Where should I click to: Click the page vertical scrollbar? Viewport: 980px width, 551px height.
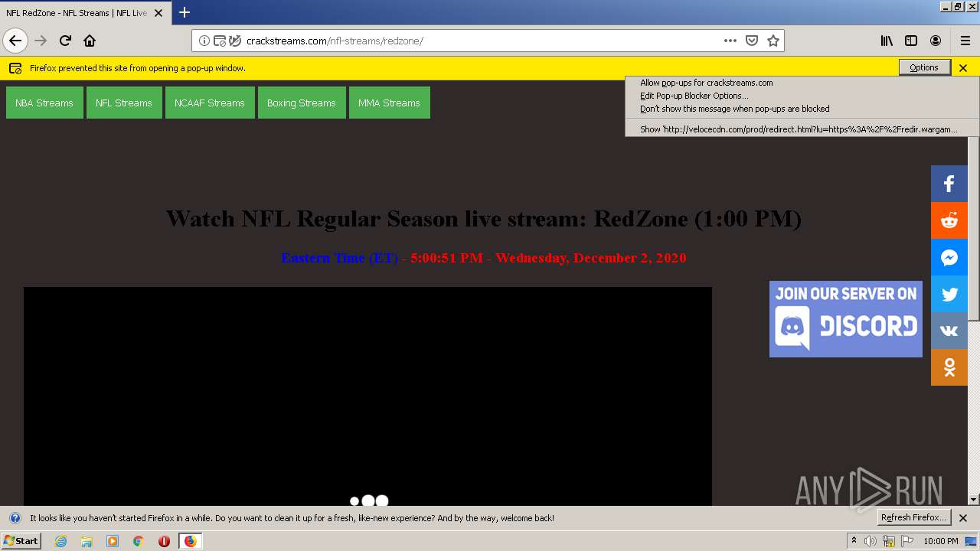[974, 230]
